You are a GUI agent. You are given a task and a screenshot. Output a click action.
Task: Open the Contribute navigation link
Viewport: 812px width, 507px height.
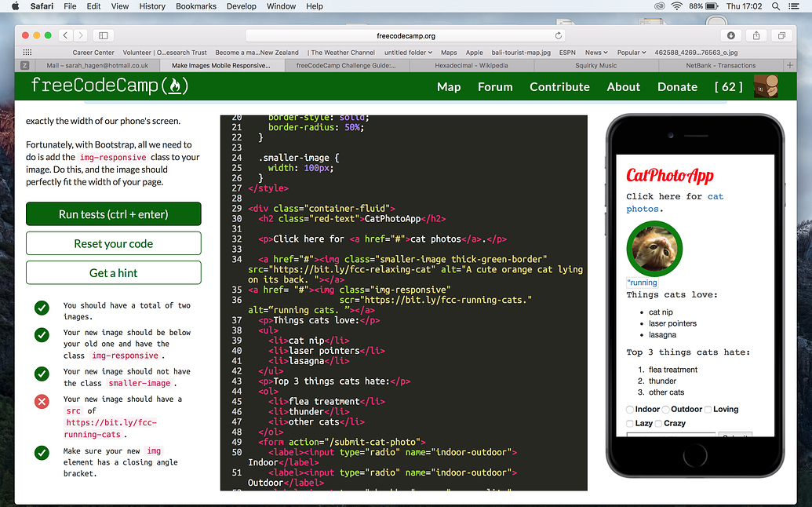click(560, 87)
